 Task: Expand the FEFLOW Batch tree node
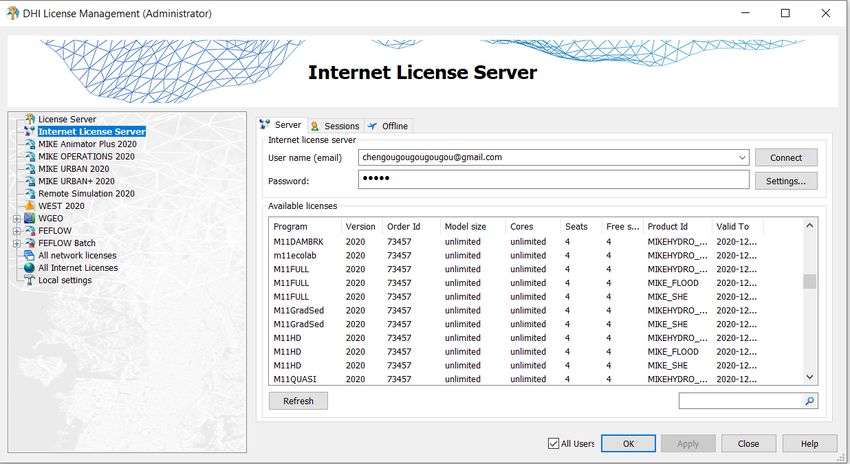pos(17,243)
